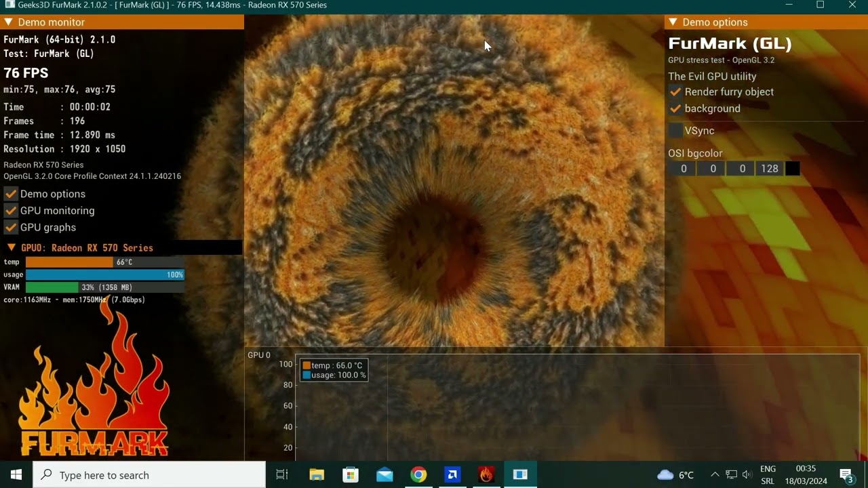Open the weather widget showing 6°C

(x=675, y=475)
